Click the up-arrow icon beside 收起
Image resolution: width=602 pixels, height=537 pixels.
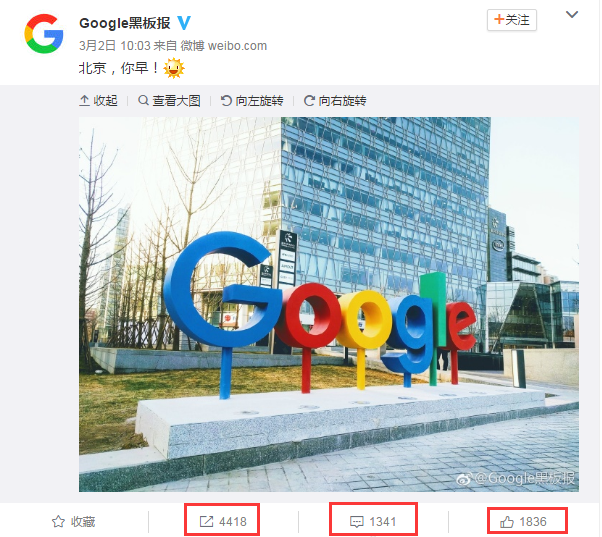[84, 101]
